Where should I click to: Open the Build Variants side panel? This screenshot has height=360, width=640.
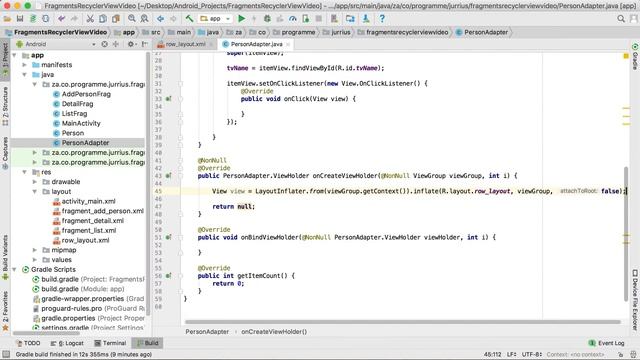click(5, 258)
